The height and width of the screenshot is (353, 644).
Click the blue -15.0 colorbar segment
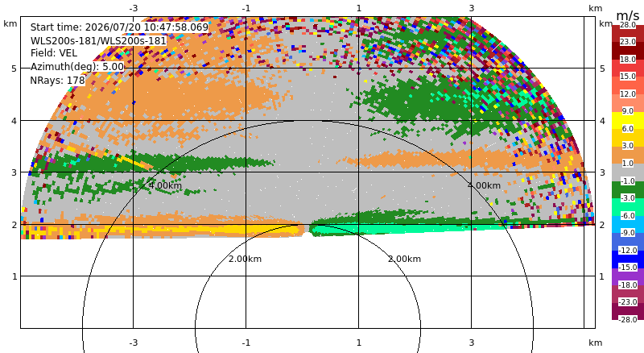[x=628, y=260]
